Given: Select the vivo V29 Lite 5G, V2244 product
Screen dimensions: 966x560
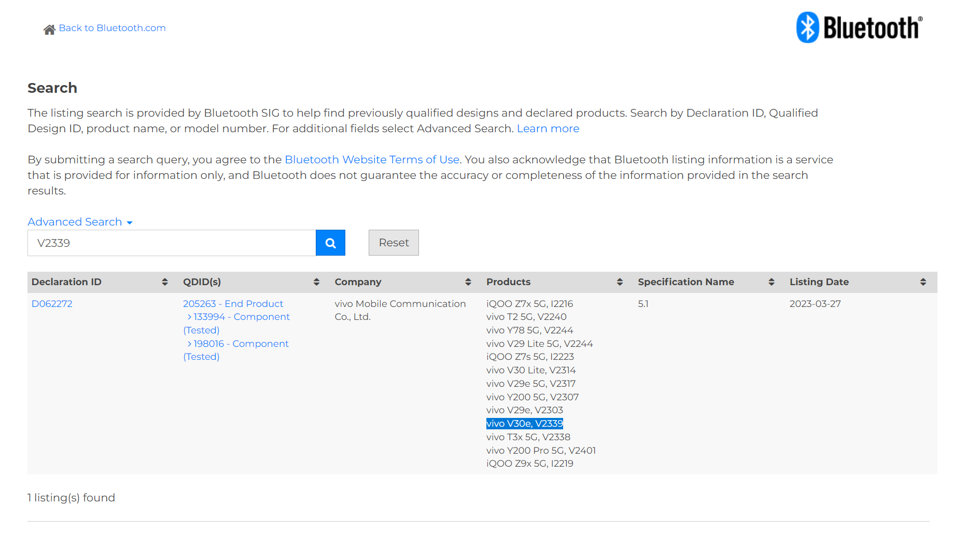Looking at the screenshot, I should 539,344.
